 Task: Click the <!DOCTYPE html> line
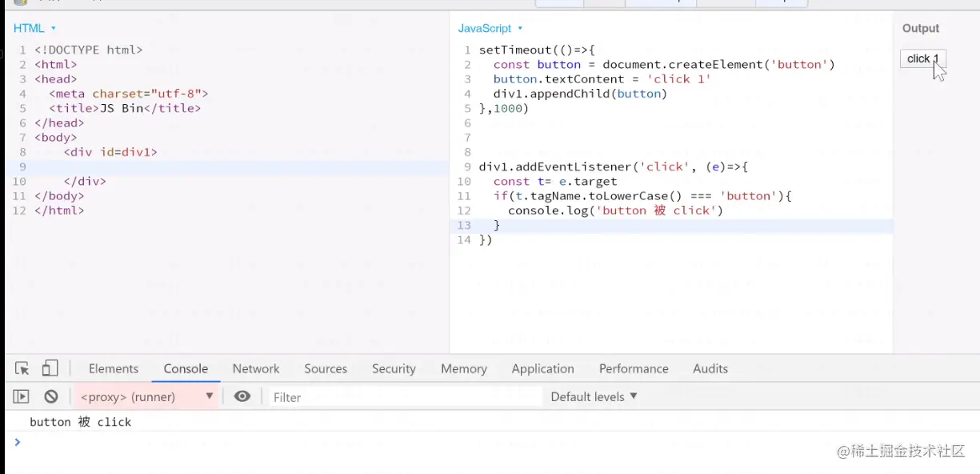click(x=88, y=50)
